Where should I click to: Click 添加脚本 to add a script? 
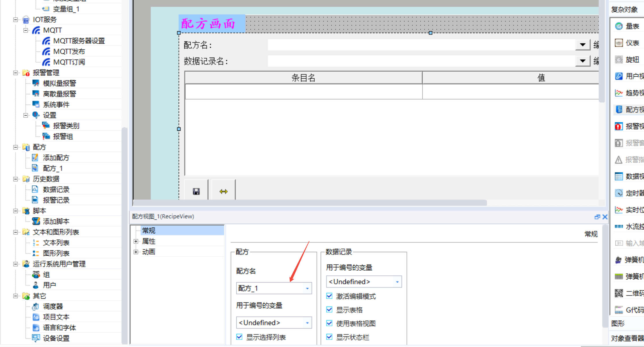tap(56, 221)
